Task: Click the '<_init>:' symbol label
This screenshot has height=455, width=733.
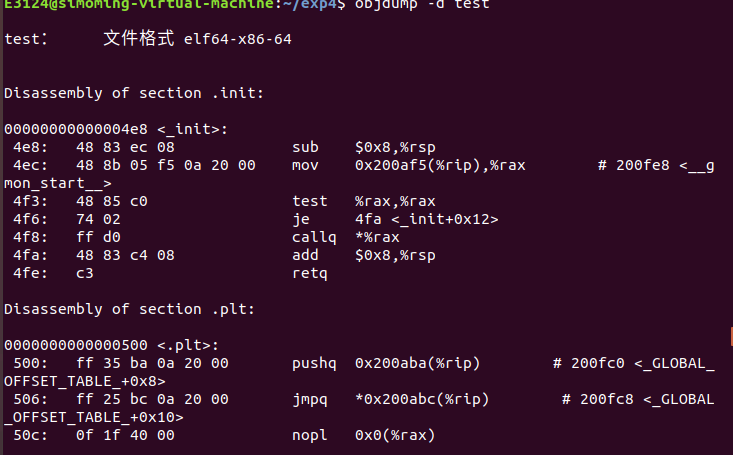Action: pos(193,129)
